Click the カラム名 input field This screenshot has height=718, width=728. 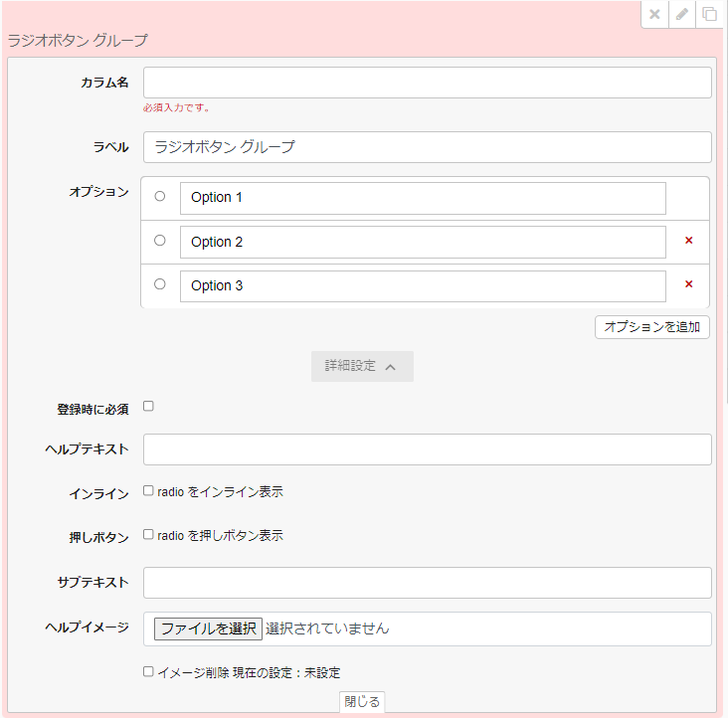click(x=428, y=83)
